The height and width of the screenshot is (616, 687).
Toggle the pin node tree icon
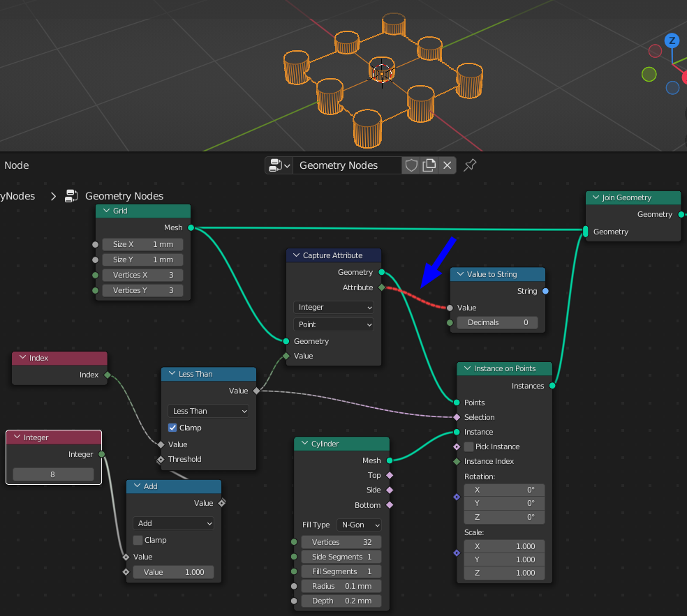[470, 165]
